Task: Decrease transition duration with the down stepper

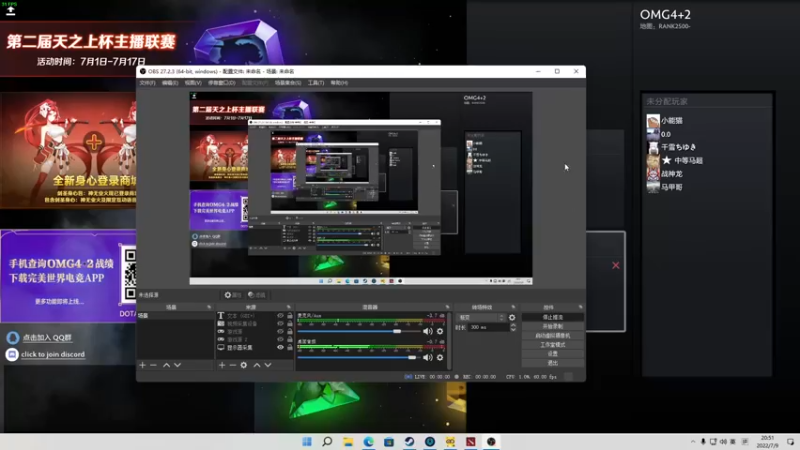Action: coord(513,330)
